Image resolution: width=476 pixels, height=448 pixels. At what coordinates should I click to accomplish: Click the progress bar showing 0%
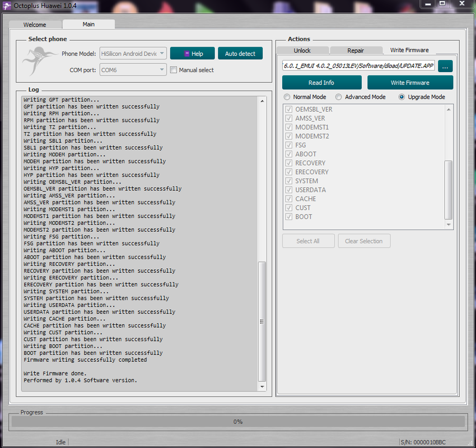pos(238,422)
